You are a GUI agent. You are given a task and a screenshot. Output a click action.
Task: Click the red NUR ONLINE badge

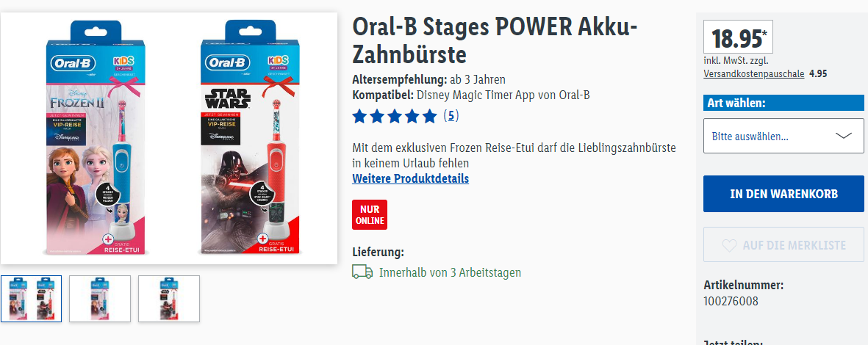coord(370,214)
